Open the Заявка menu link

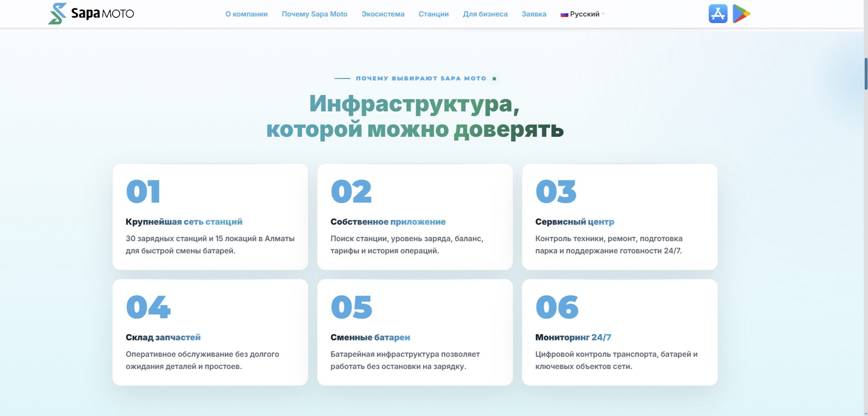click(534, 14)
